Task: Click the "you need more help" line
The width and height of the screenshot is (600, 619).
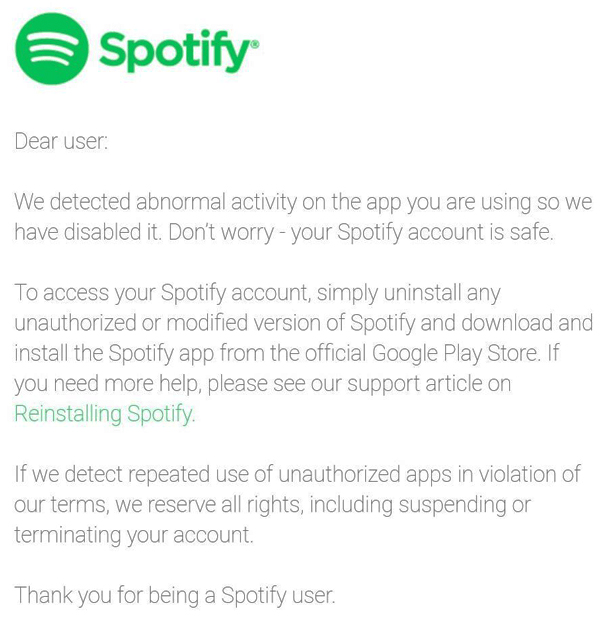Action: (x=262, y=384)
